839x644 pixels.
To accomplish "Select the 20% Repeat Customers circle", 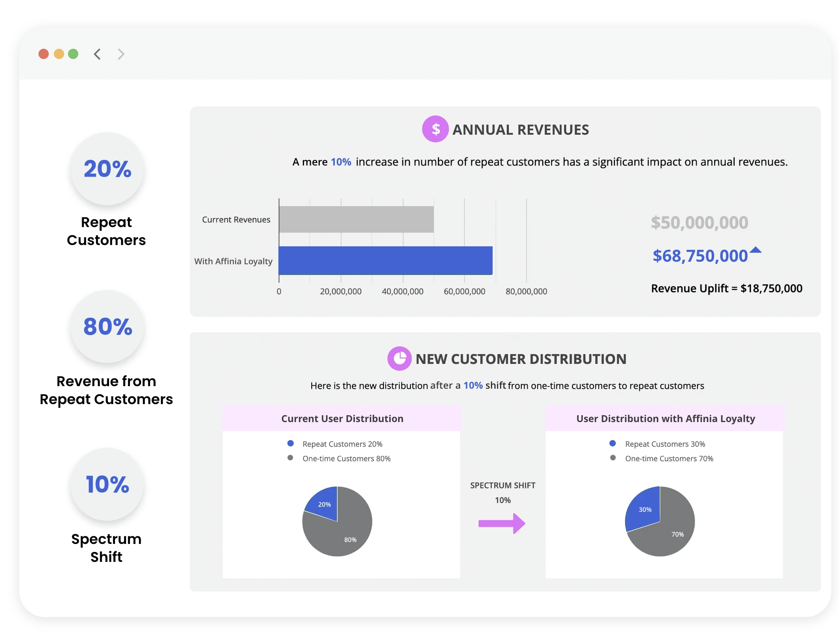I will pyautogui.click(x=107, y=168).
